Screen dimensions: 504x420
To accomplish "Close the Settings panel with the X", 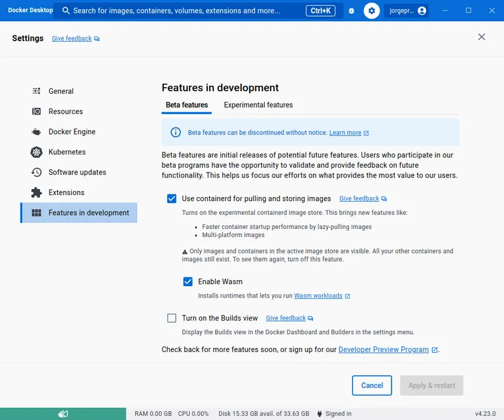I will click(x=481, y=37).
